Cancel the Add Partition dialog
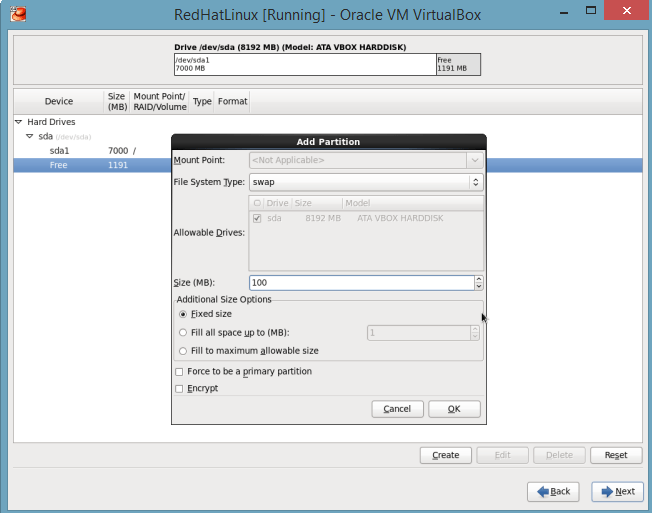Viewport: 652px width, 513px height. click(397, 409)
